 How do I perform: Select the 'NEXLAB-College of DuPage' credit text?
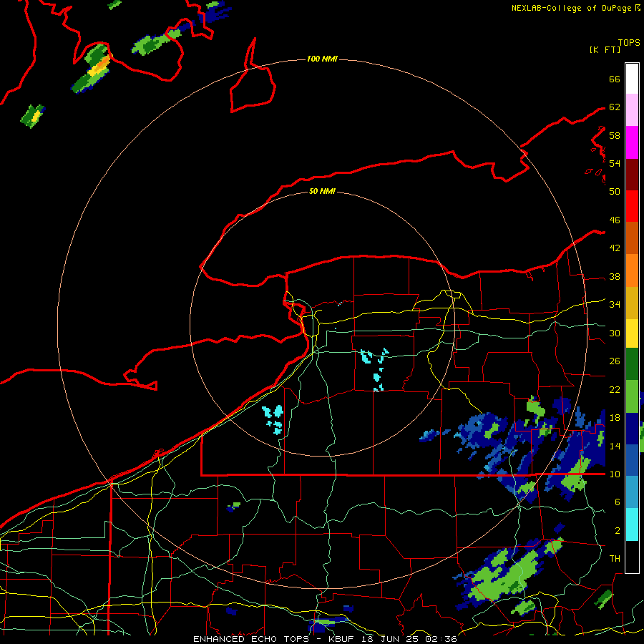[x=571, y=8]
